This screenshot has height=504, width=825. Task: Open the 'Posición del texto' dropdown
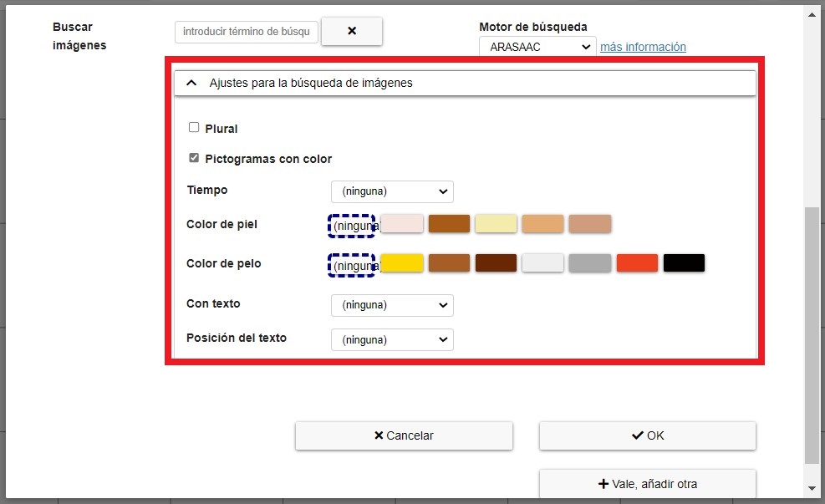point(392,339)
